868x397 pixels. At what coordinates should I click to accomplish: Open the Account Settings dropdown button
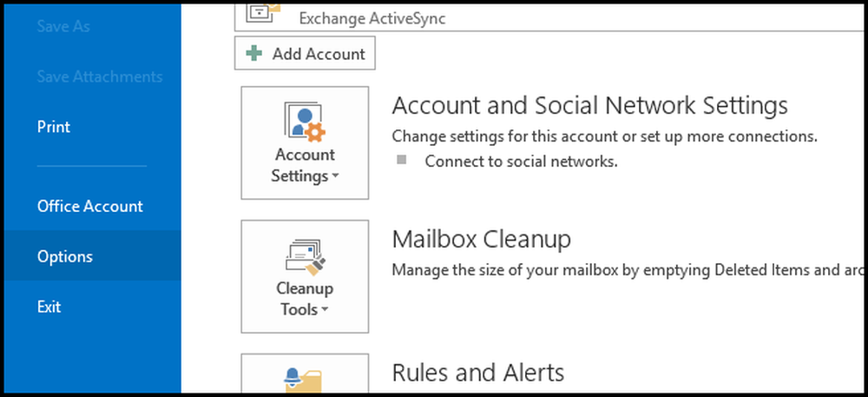tap(305, 142)
